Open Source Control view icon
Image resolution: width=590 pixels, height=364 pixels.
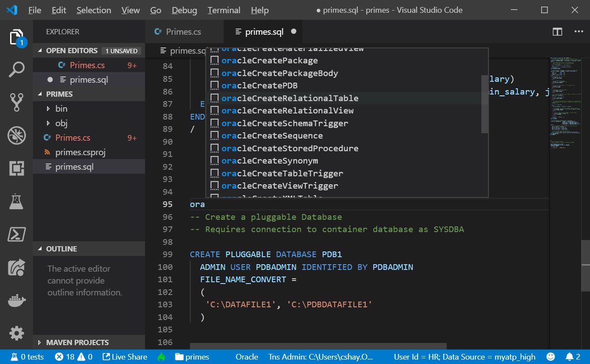coord(16,102)
